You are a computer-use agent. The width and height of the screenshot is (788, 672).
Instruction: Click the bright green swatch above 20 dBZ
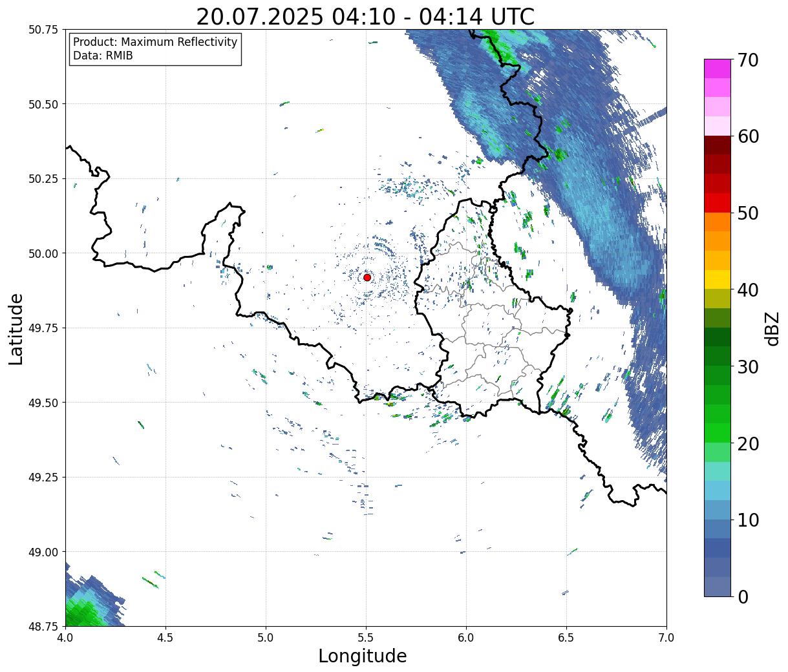click(718, 433)
